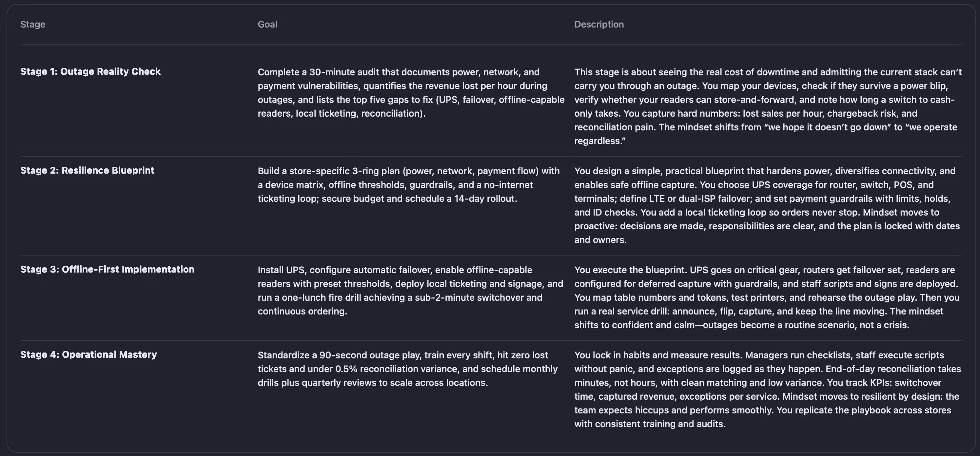Click the Description column header

click(599, 24)
